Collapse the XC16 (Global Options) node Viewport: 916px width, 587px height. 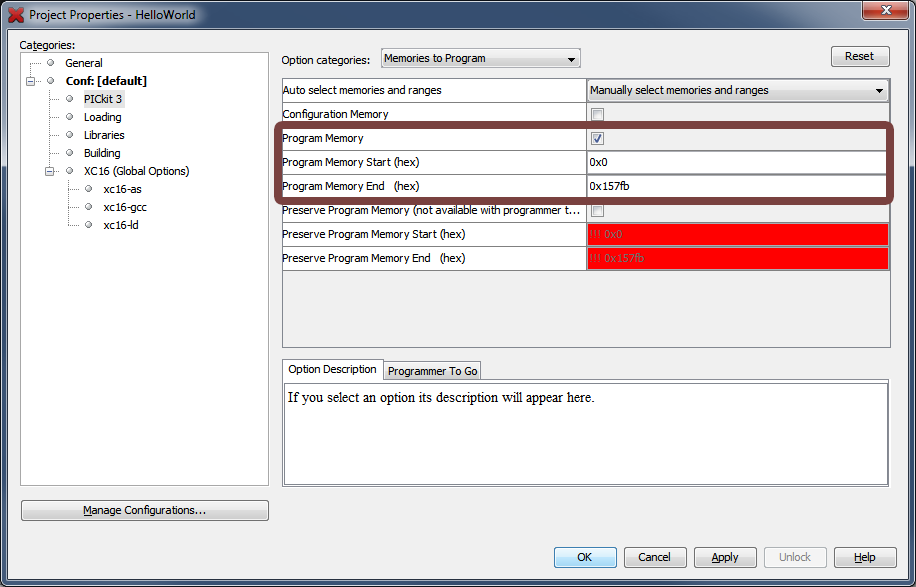(50, 171)
